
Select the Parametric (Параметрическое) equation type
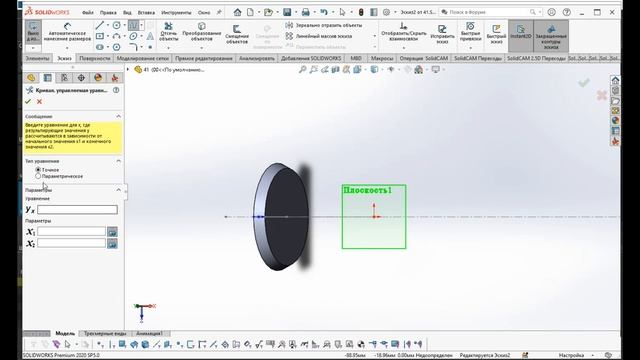[x=38, y=176]
